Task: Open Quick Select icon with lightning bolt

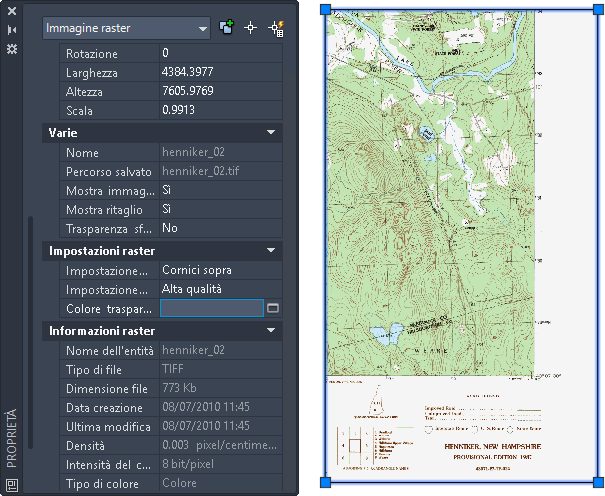Action: click(276, 29)
